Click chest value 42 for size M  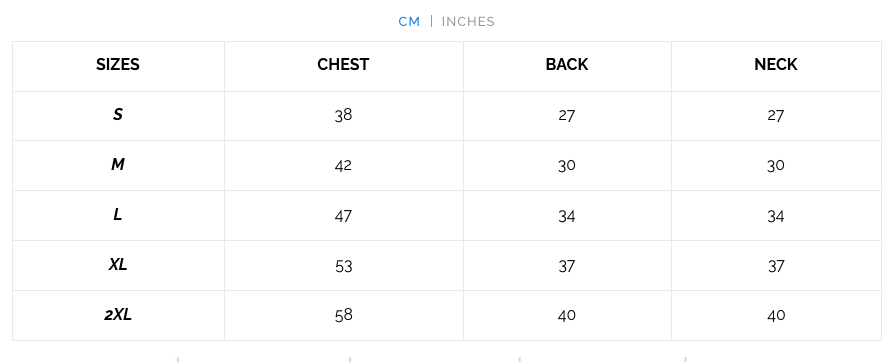point(343,165)
